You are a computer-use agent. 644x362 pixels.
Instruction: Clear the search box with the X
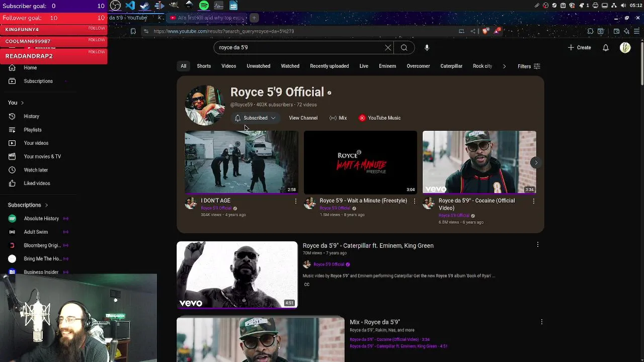(388, 48)
